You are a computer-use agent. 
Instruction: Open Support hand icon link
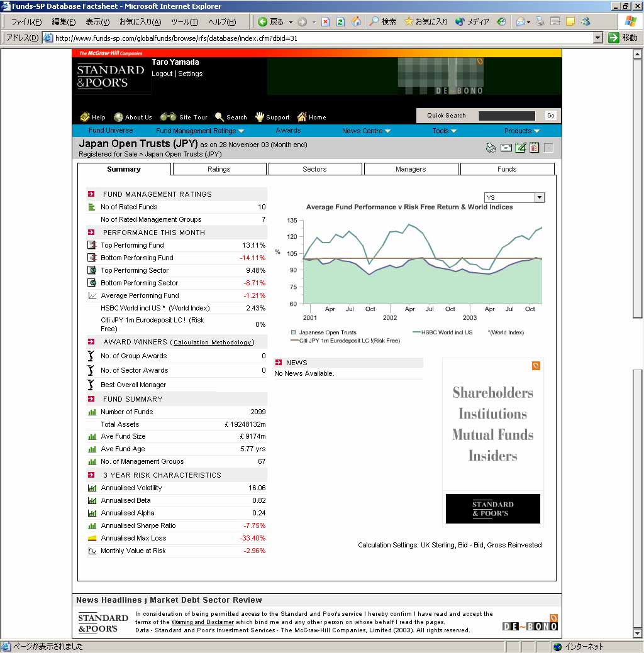[272, 117]
